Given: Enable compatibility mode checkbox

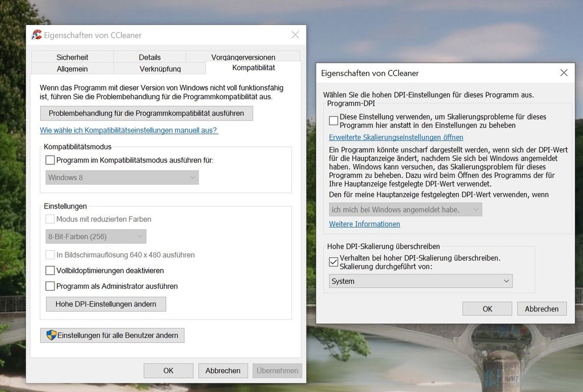Looking at the screenshot, I should [x=50, y=160].
